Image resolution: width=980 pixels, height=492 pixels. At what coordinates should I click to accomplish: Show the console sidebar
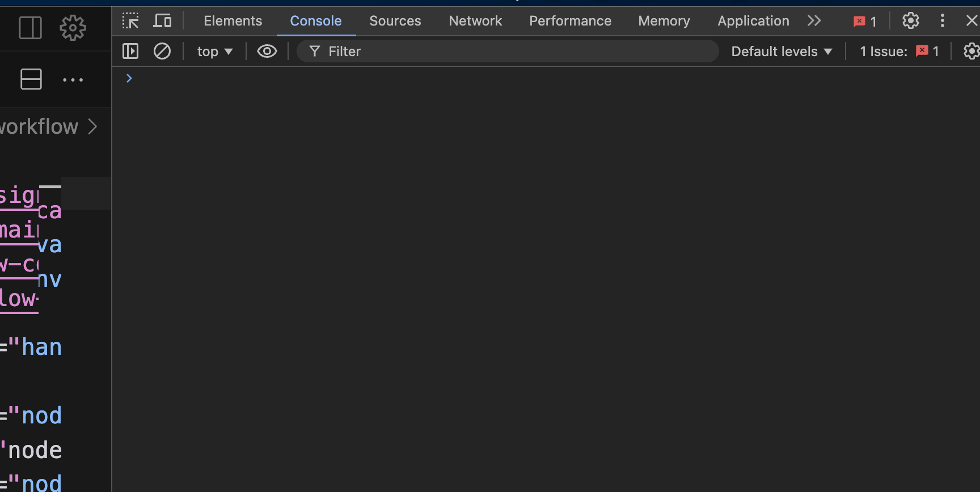[130, 52]
